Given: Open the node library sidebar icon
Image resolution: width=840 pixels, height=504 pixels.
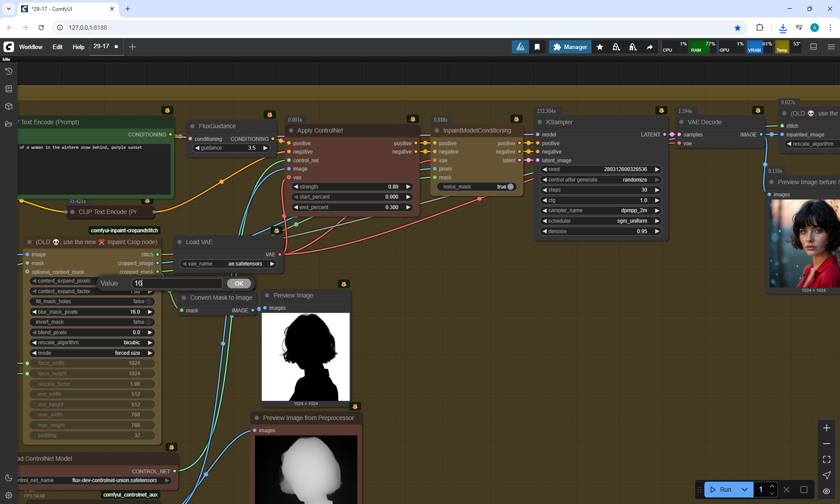Looking at the screenshot, I should click(8, 89).
